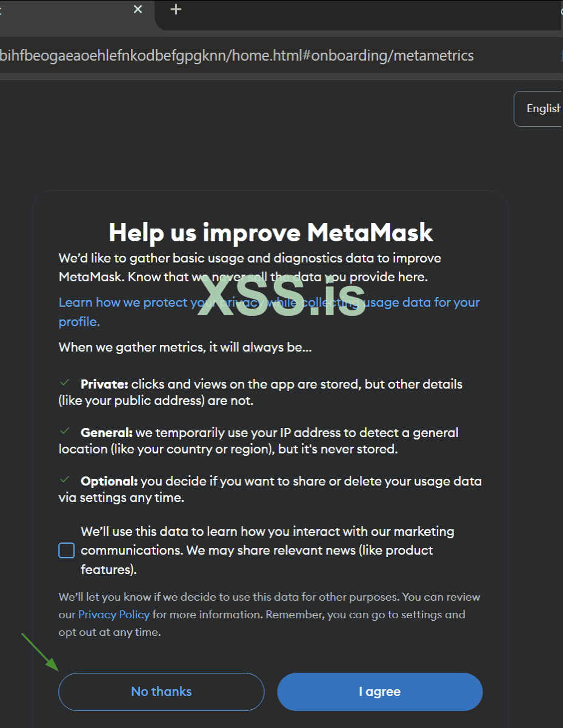
Task: Click the green checkmark beside General
Action: click(x=64, y=431)
